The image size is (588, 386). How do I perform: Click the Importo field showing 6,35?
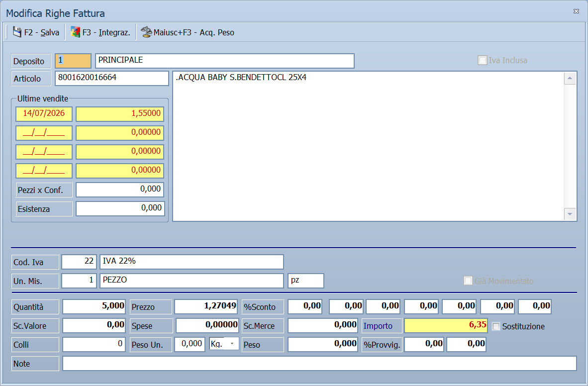(x=446, y=325)
